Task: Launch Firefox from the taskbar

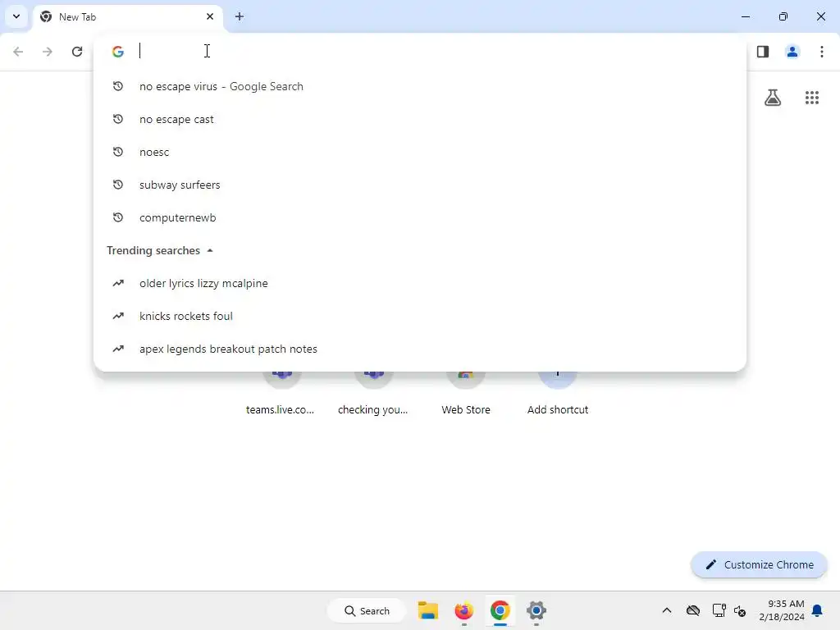Action: (464, 610)
